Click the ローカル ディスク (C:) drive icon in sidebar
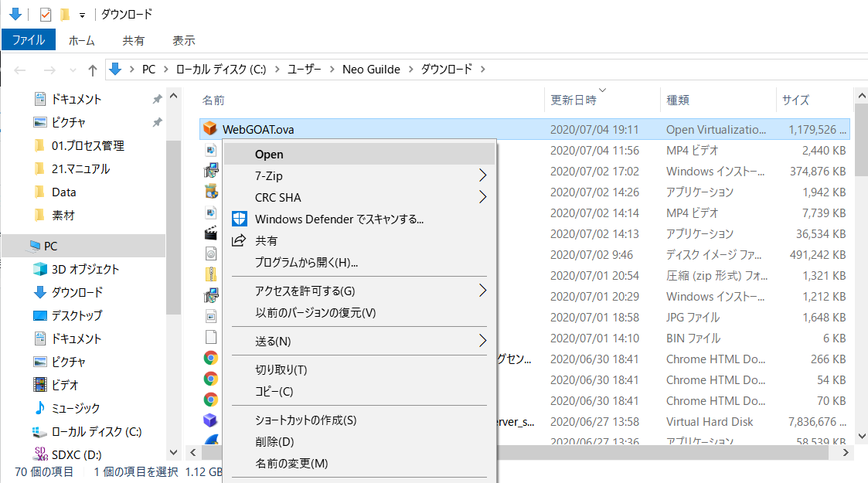Screen dimensions: 868x483 (40, 431)
